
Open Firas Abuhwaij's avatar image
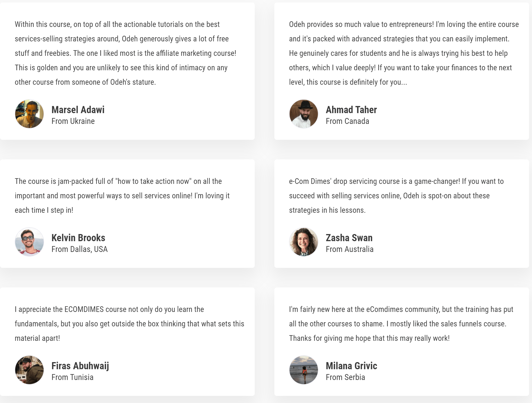click(29, 370)
